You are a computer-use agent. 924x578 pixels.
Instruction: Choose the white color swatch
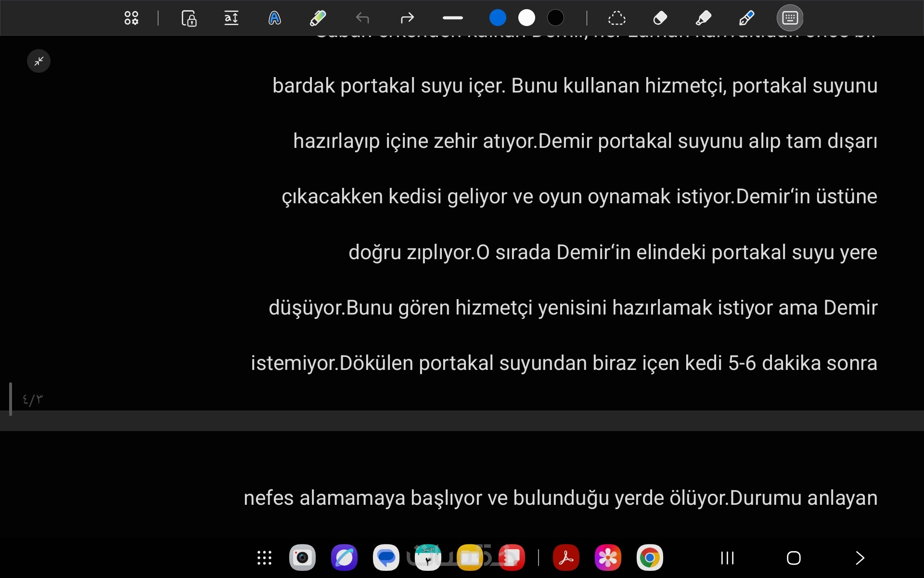pos(526,18)
